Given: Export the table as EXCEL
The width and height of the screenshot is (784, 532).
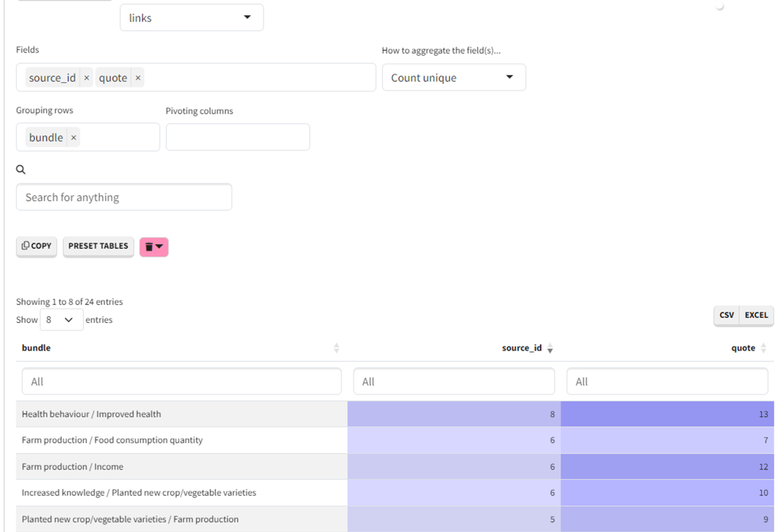Looking at the screenshot, I should click(756, 315).
